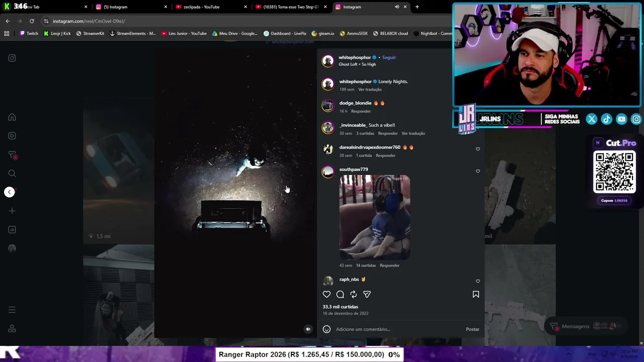Image resolution: width=644 pixels, height=362 pixels.
Task: Open the comment bubble icon
Action: coord(340,295)
